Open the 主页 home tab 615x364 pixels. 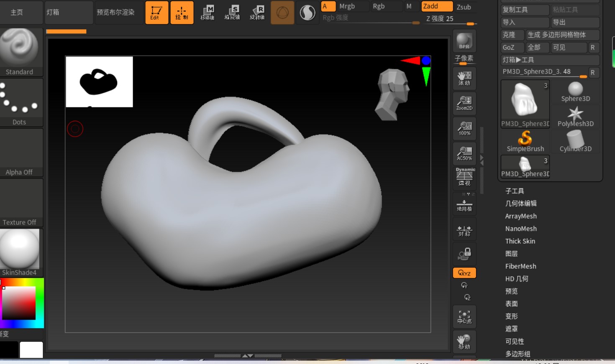(x=21, y=13)
